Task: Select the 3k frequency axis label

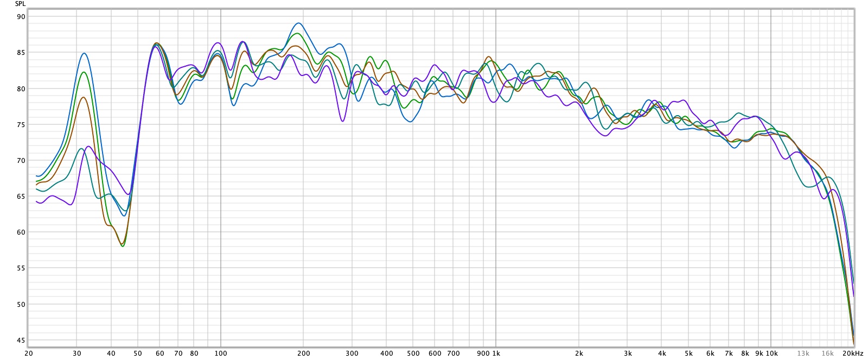Action: point(628,353)
